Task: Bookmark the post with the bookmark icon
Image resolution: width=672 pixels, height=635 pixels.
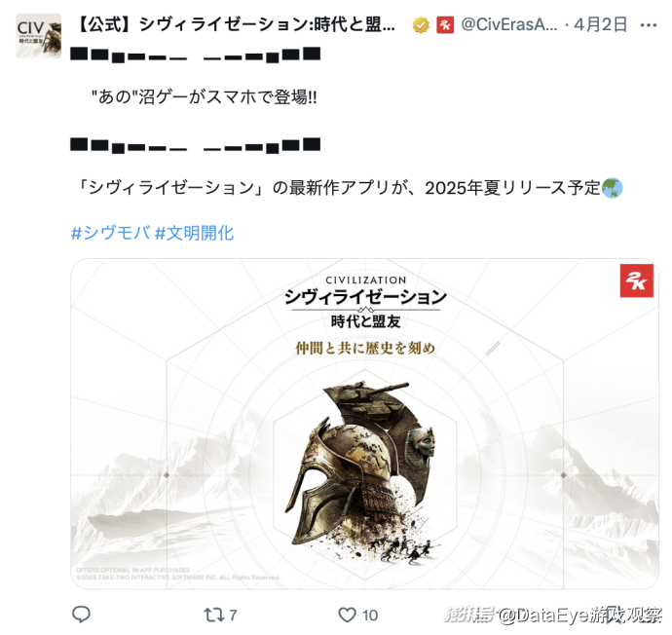Action: click(x=614, y=615)
